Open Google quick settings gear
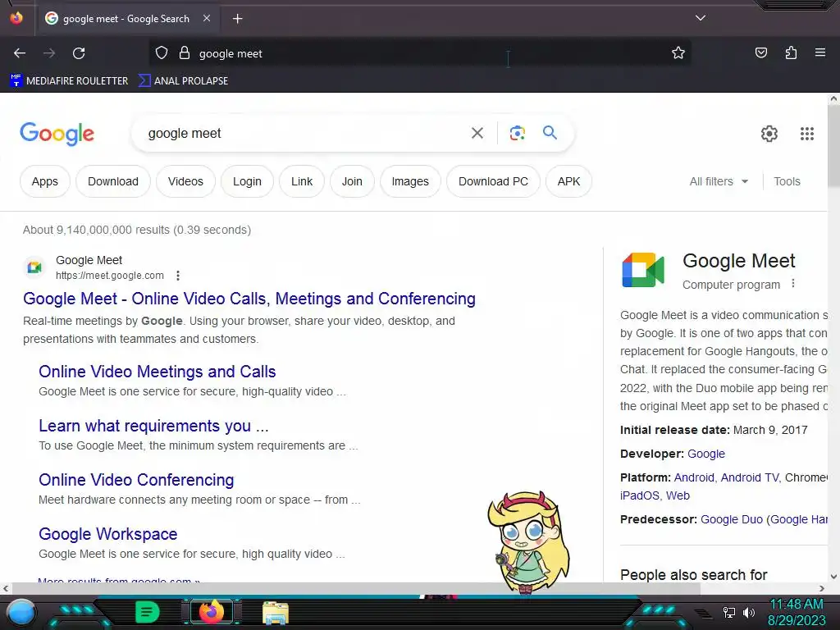This screenshot has width=840, height=630. [769, 134]
